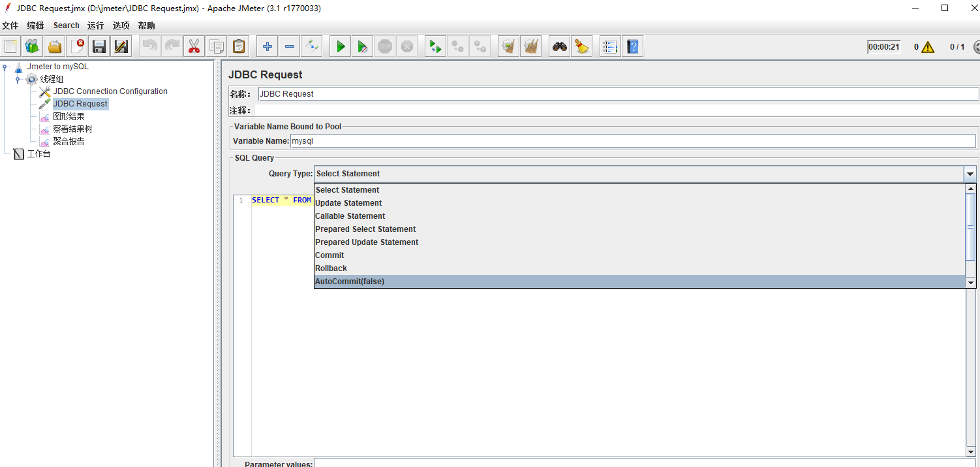Viewport: 980px width, 467px height.
Task: Click the Save test plan floppy icon
Action: pos(99,46)
